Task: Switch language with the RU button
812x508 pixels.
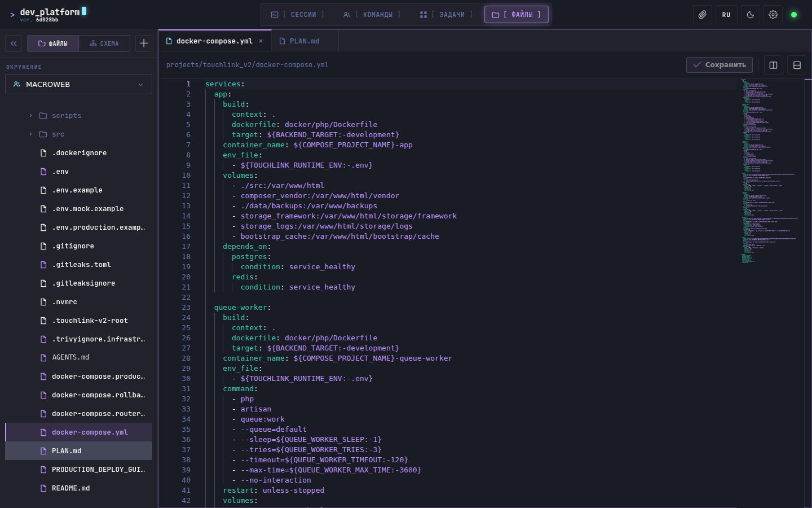Action: pyautogui.click(x=726, y=15)
